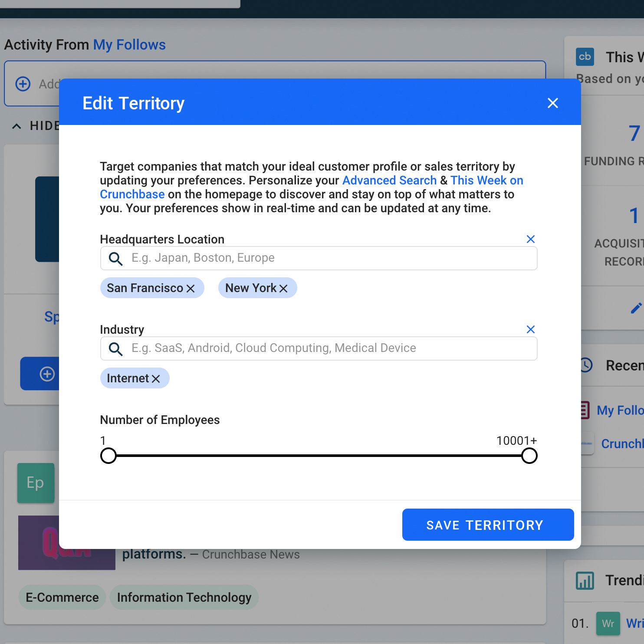Image resolution: width=644 pixels, height=644 pixels.
Task: Open My Follows list in Recent panel
Action: (x=620, y=410)
